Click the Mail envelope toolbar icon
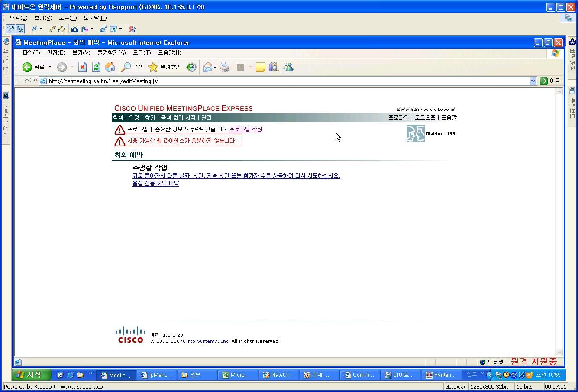The image size is (578, 392). 208,67
